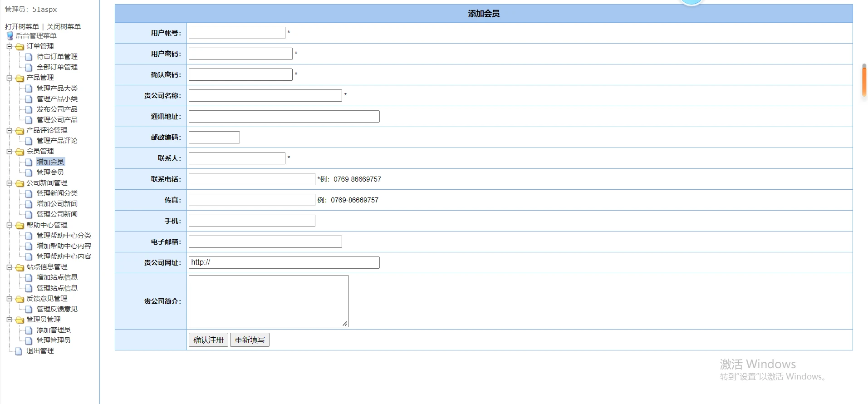868x404 pixels.
Task: Collapse the 产品评论管理 tree node
Action: [9, 131]
